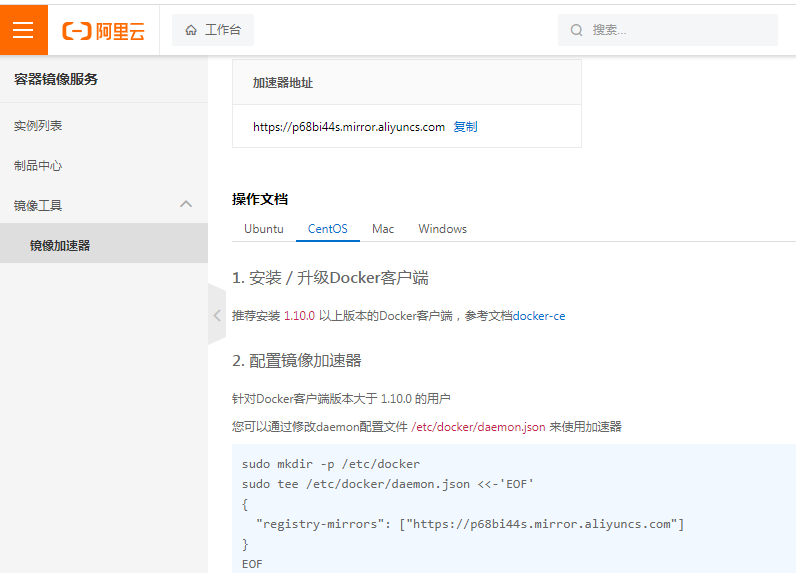Image resolution: width=796 pixels, height=573 pixels.
Task: Click the sudo tee daemon.json code line
Action: [388, 484]
